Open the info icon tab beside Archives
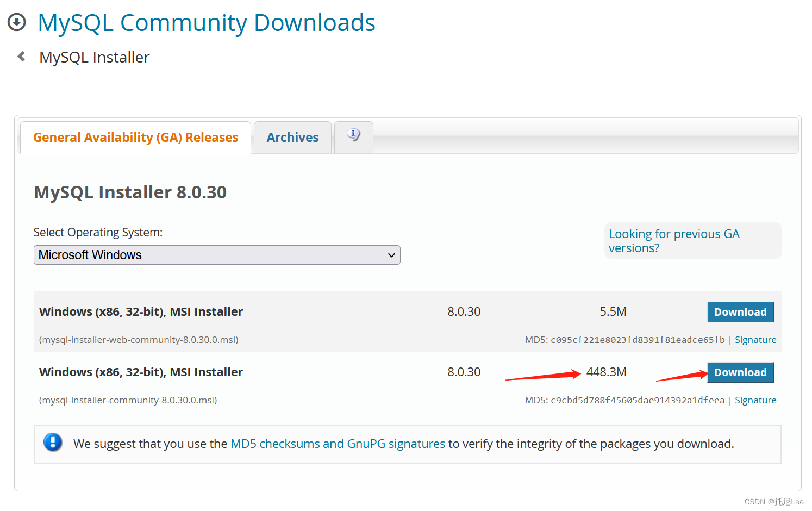This screenshot has width=812, height=511. pyautogui.click(x=353, y=134)
